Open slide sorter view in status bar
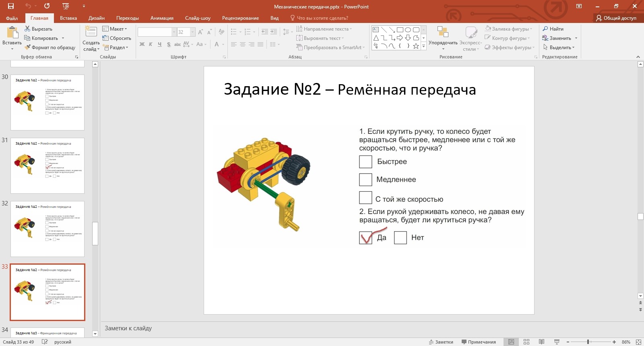644x346 pixels. [x=526, y=342]
